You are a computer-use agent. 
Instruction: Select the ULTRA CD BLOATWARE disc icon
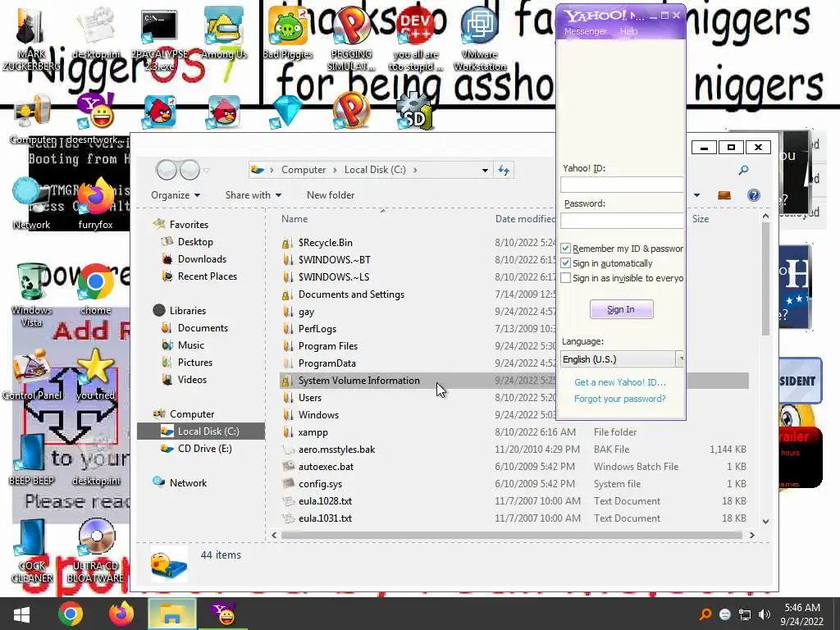point(96,550)
